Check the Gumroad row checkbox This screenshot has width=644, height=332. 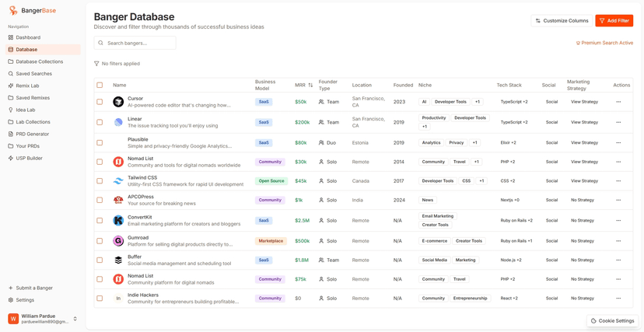[x=100, y=241]
